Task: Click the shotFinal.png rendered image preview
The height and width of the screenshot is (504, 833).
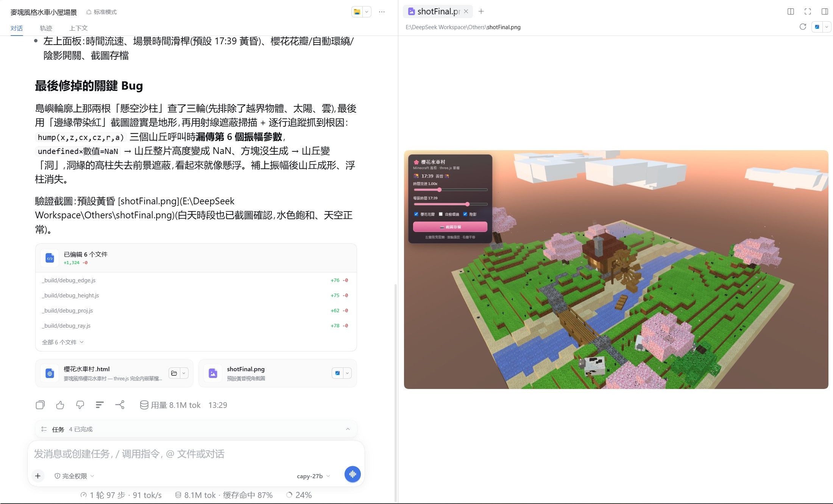Action: pos(616,269)
